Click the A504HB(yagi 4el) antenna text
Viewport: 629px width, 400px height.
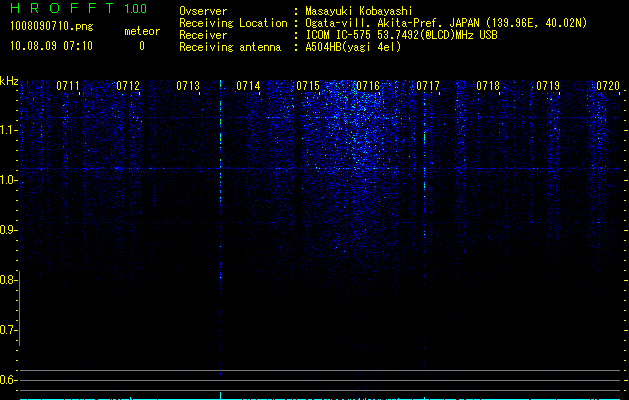pyautogui.click(x=353, y=47)
